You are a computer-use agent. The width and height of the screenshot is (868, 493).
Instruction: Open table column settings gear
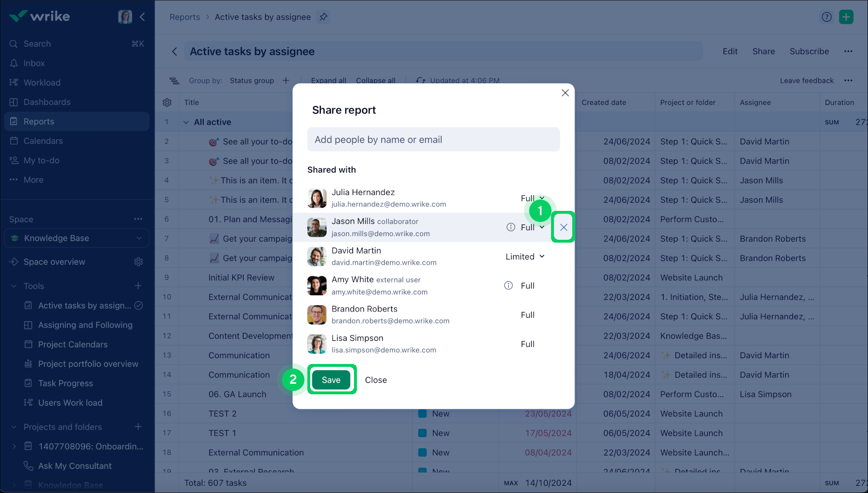[x=167, y=103]
